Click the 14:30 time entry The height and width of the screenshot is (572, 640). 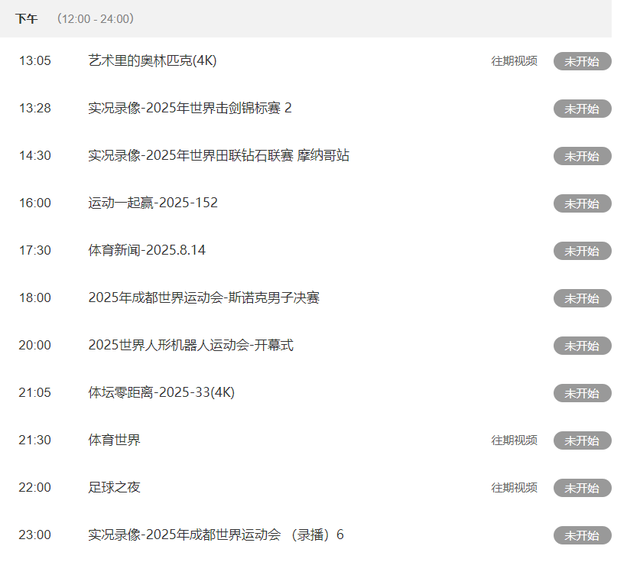(x=35, y=156)
